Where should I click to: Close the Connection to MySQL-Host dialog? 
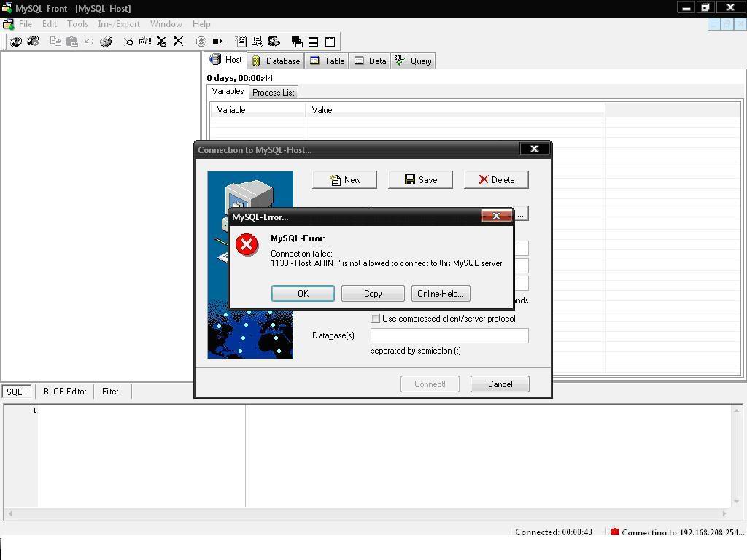[534, 149]
